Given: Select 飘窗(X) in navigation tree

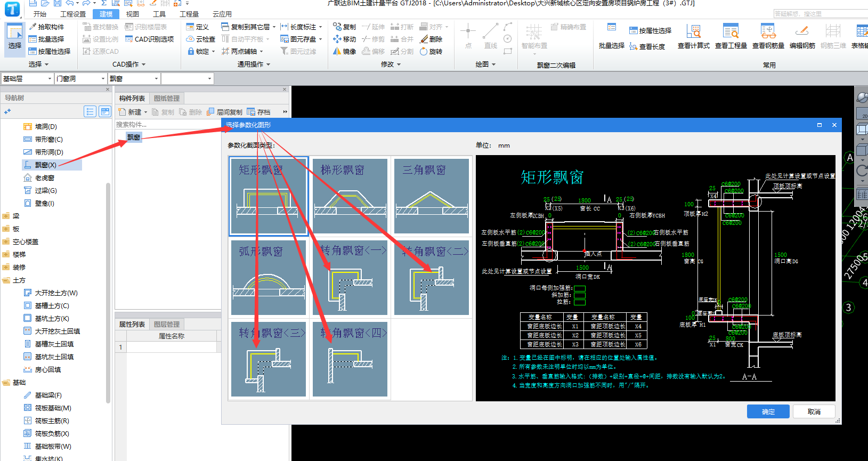Looking at the screenshot, I should click(45, 165).
